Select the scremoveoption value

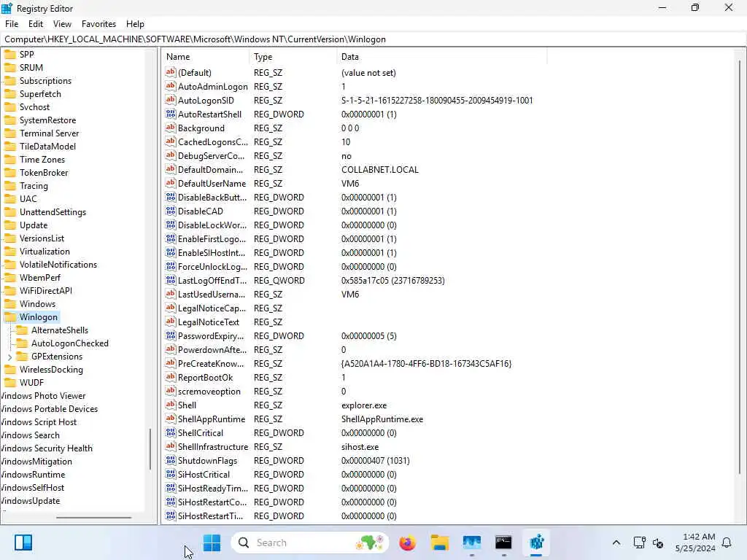209,392
